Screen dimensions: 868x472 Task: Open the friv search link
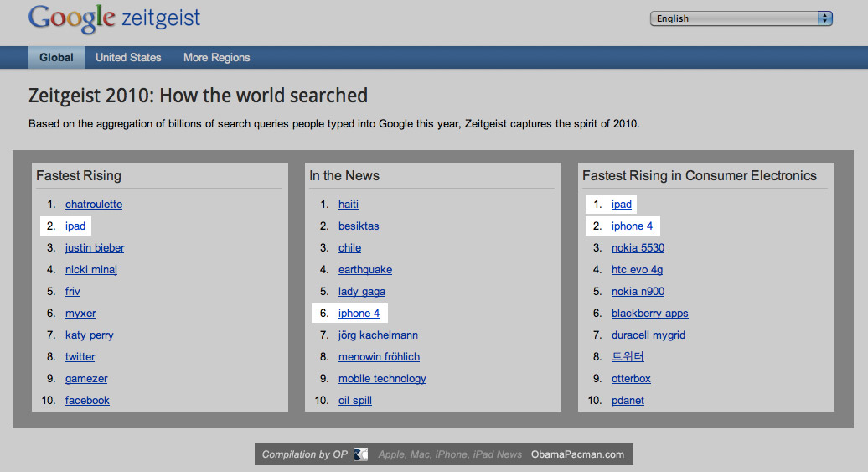point(73,292)
